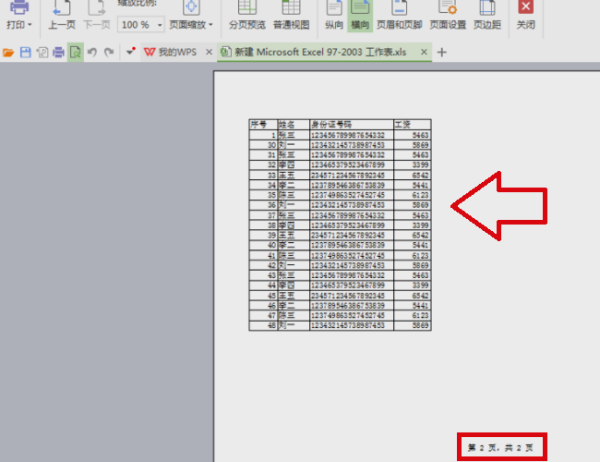Select portrait orientation (纵向)
Screen dimensions: 600x462
click(x=334, y=16)
